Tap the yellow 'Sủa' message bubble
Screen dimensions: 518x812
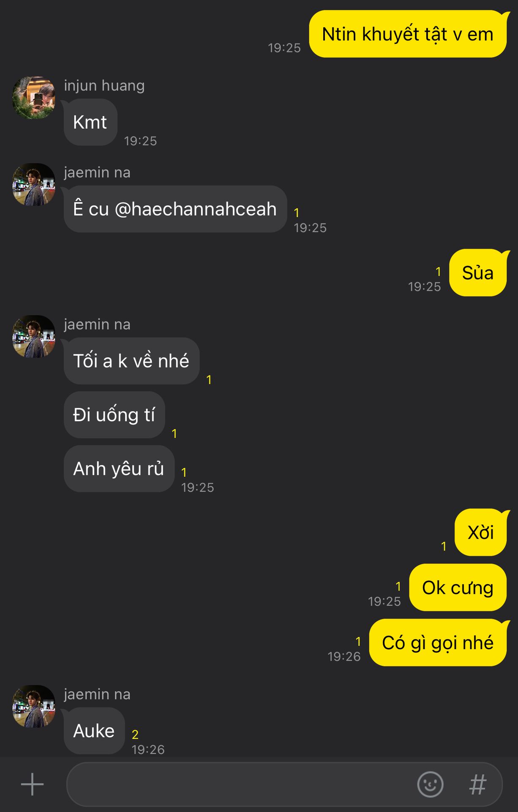pos(478,273)
